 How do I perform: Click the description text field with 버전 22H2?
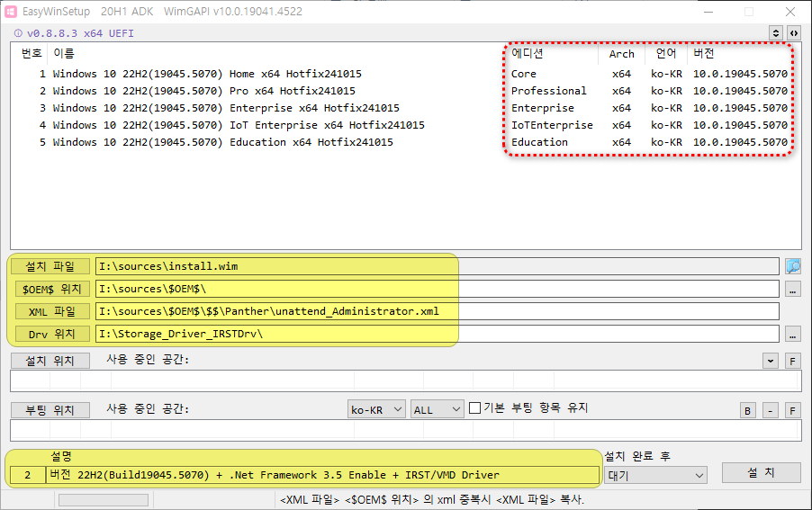tap(322, 475)
